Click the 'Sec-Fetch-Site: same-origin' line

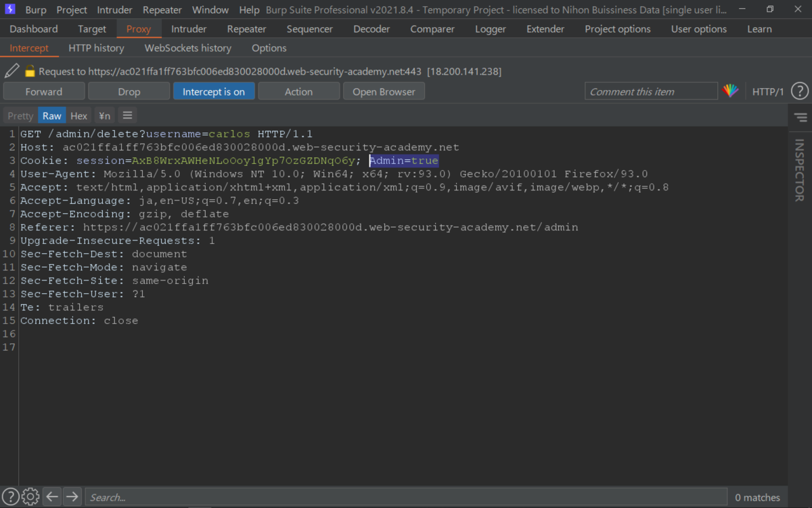(x=114, y=280)
